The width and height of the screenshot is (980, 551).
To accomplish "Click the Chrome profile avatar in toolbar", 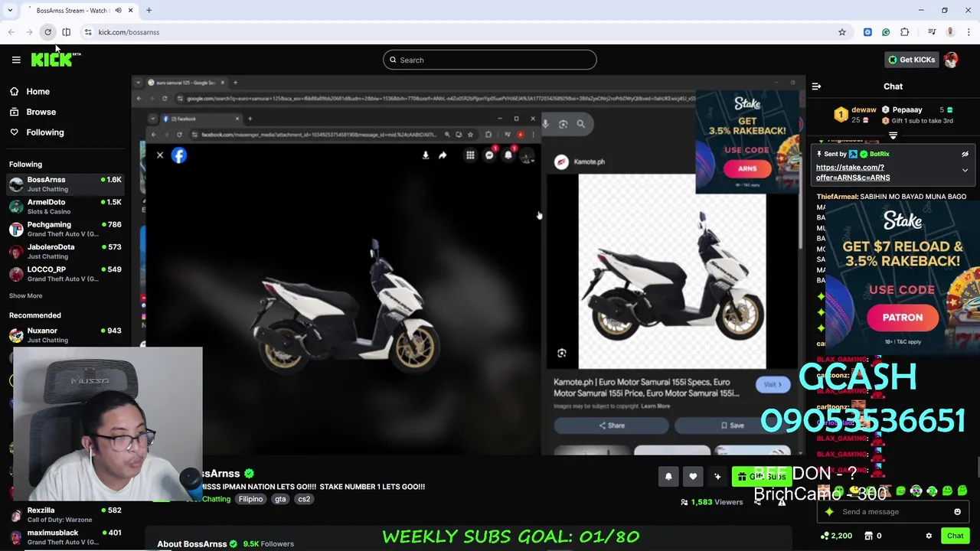I will click(x=950, y=32).
